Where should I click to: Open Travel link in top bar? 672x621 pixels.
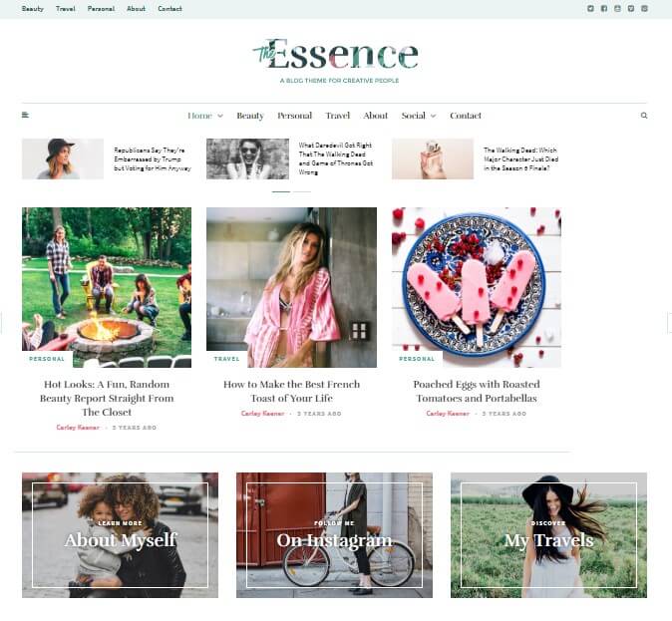(x=66, y=9)
